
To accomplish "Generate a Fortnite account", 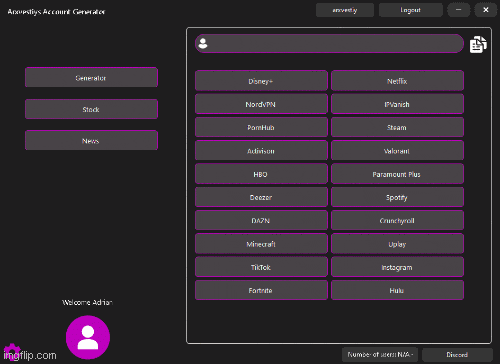I will point(261,290).
